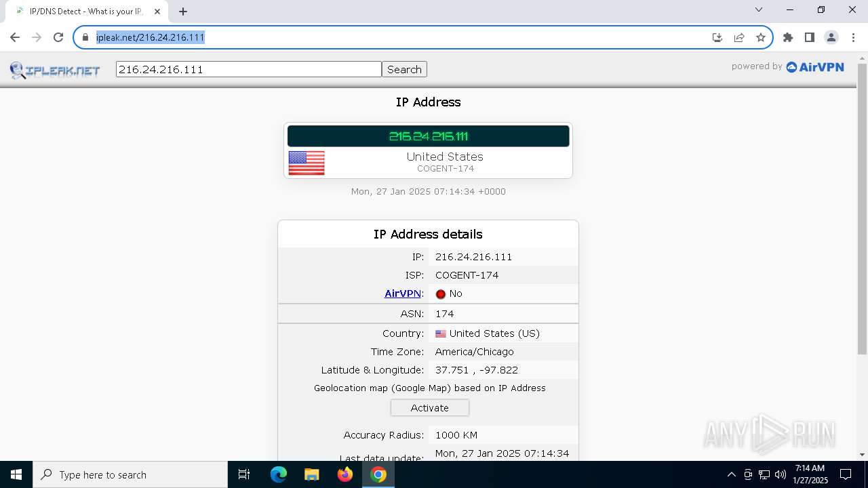Click the IPLEAK.NET logo

(x=55, y=69)
